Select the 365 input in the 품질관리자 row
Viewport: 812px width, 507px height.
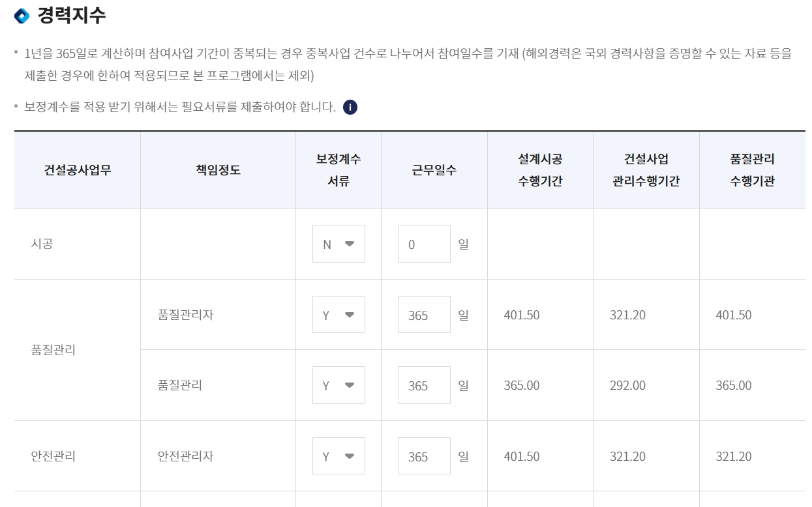(424, 314)
